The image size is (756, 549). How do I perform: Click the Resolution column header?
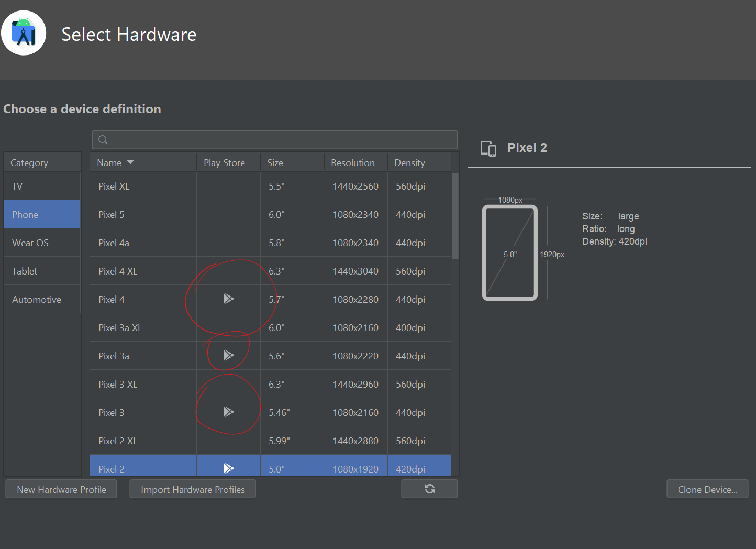(x=355, y=162)
